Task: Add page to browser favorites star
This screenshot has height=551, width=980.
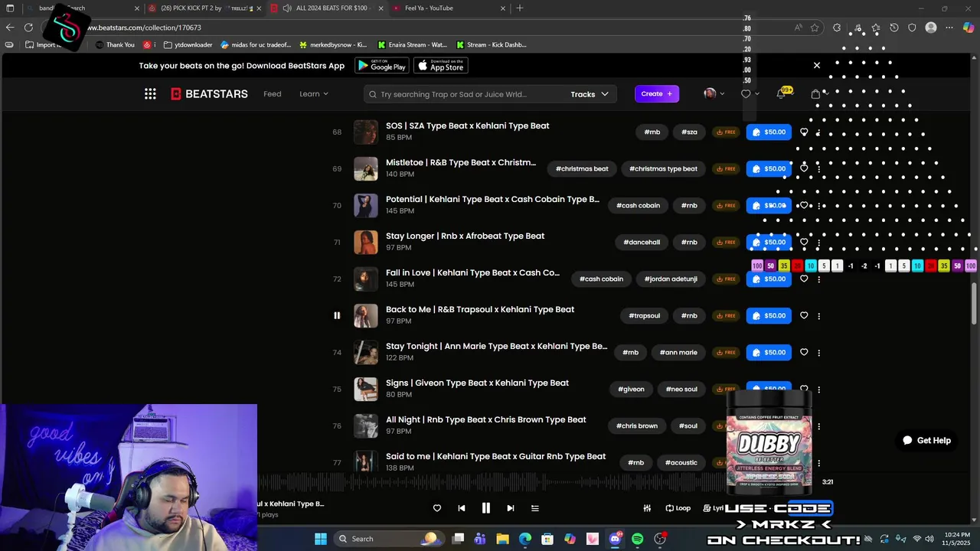Action: pos(815,28)
